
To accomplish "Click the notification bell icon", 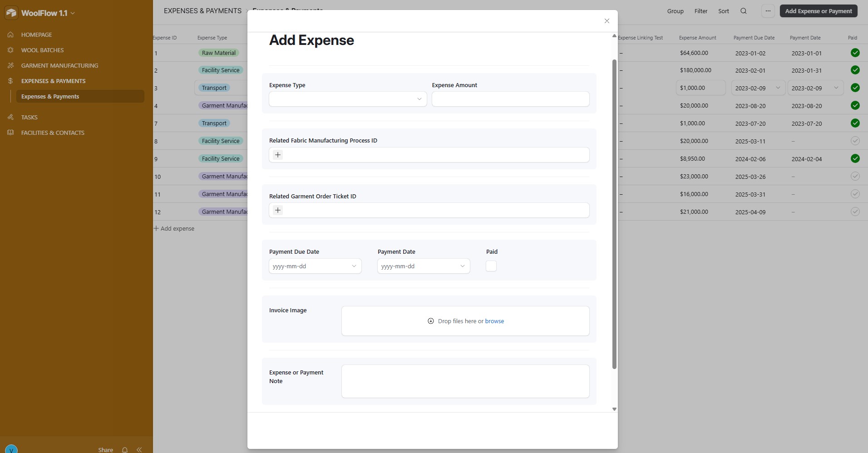I will click(x=125, y=449).
